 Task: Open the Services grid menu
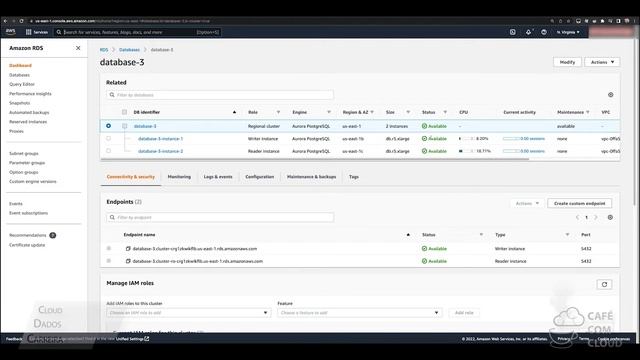coord(37,32)
